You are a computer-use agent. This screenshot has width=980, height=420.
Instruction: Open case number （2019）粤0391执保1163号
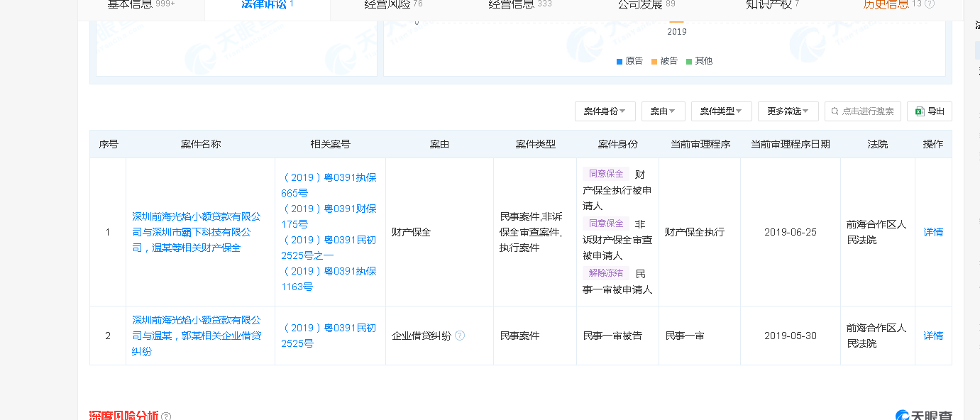click(x=329, y=279)
